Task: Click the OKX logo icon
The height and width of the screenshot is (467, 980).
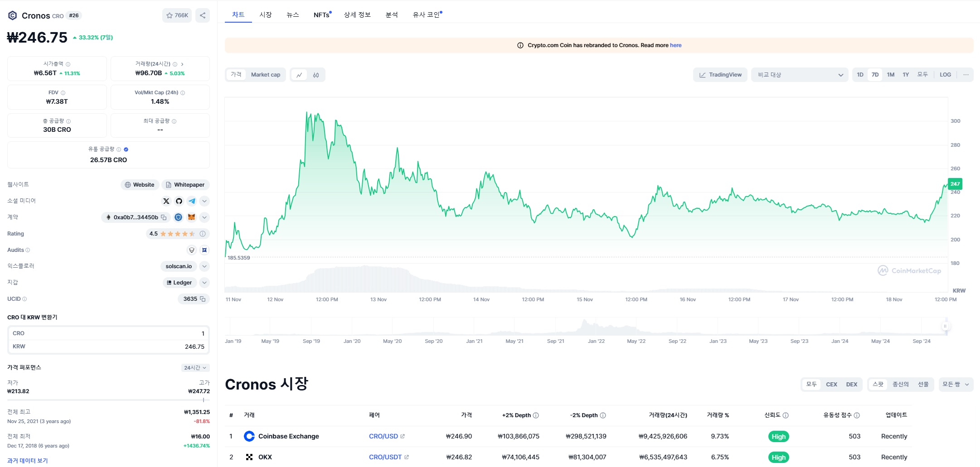Action: click(249, 457)
